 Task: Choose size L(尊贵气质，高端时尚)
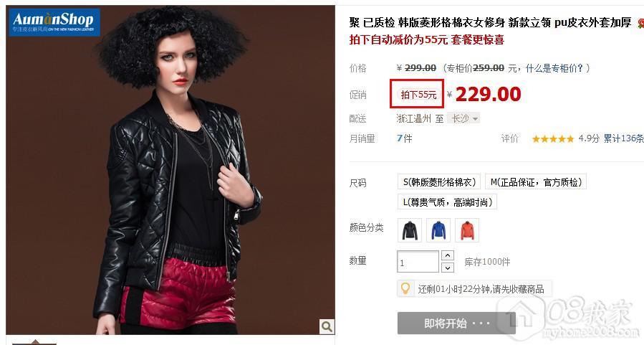[x=447, y=202]
